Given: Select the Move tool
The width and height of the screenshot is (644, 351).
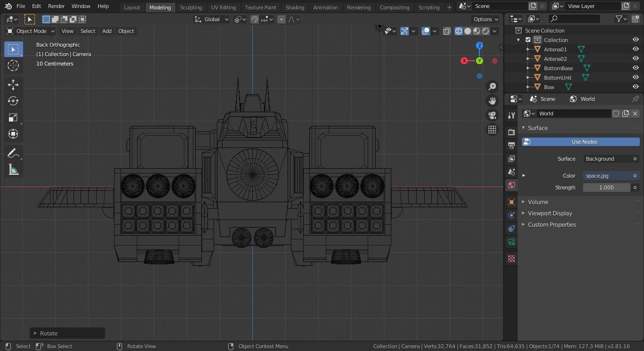Looking at the screenshot, I should point(13,84).
